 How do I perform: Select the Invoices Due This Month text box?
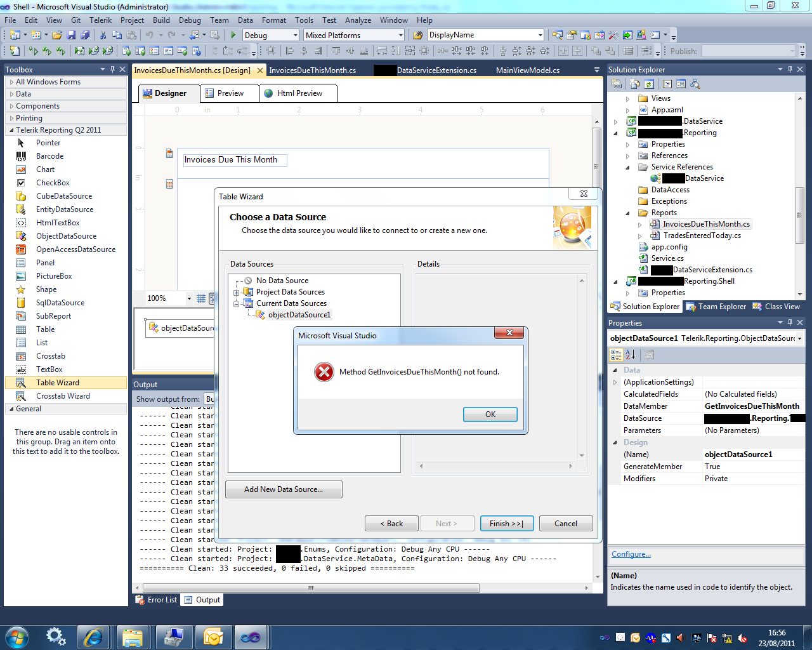coord(235,161)
